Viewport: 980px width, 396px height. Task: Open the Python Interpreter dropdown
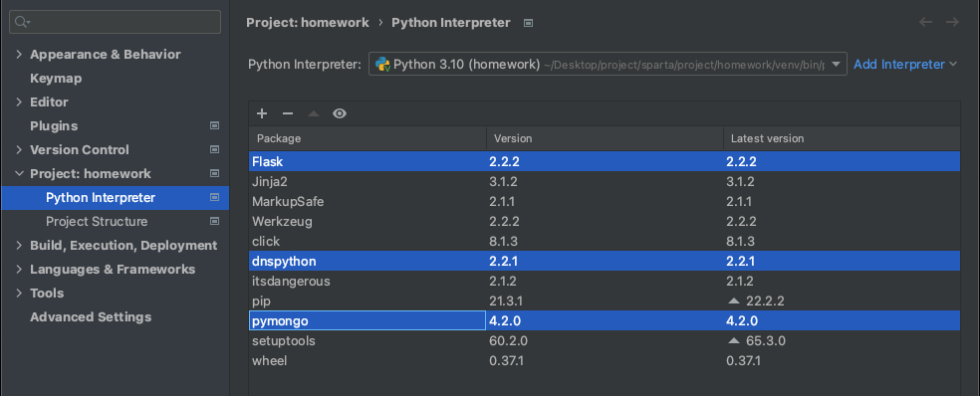tap(608, 64)
